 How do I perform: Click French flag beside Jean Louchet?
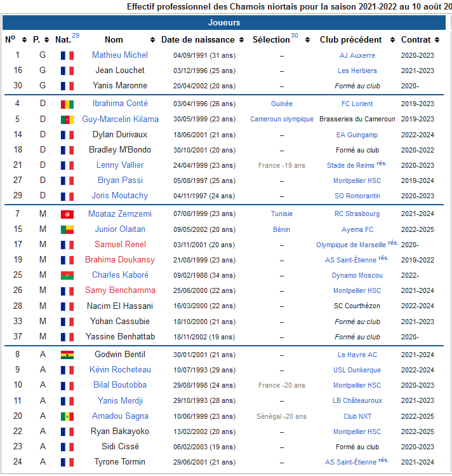click(x=67, y=71)
